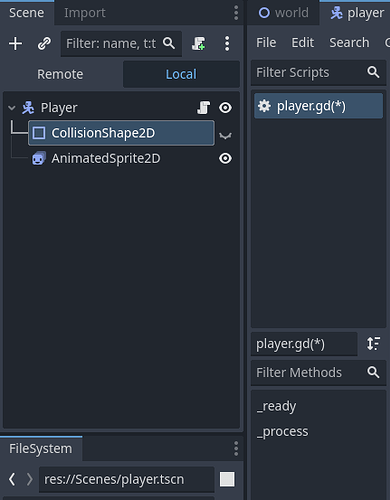Focus the node name filter field
The image size is (390, 500).
pos(121,44)
